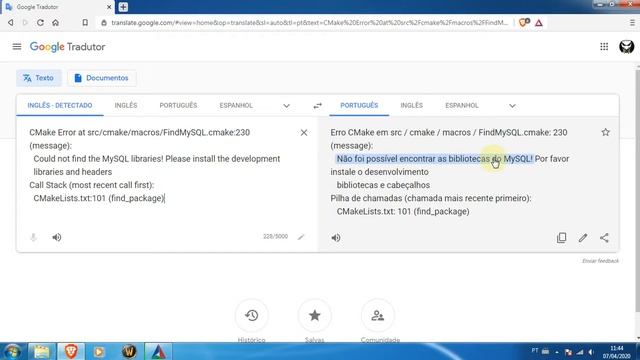Viewport: 640px width, 360px height.
Task: Open translation history (Histórico)
Action: click(251, 316)
